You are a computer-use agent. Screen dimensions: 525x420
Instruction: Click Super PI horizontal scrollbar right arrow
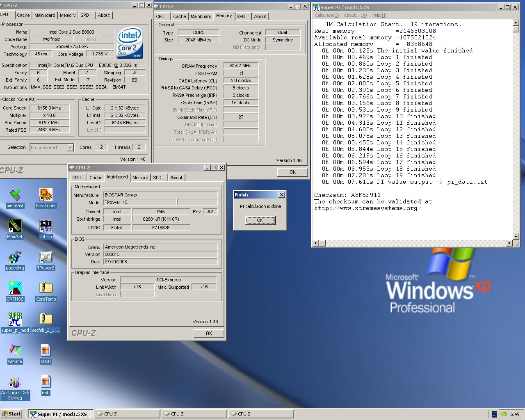point(510,243)
